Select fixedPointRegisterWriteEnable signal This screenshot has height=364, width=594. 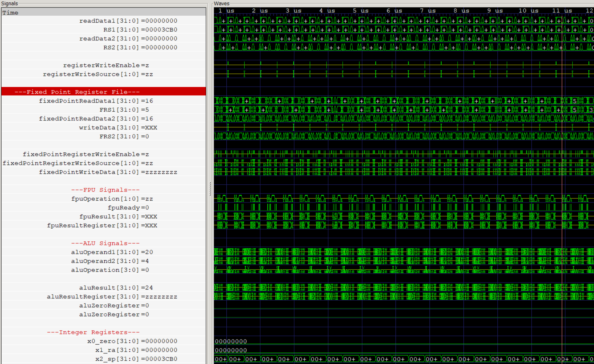[104, 154]
